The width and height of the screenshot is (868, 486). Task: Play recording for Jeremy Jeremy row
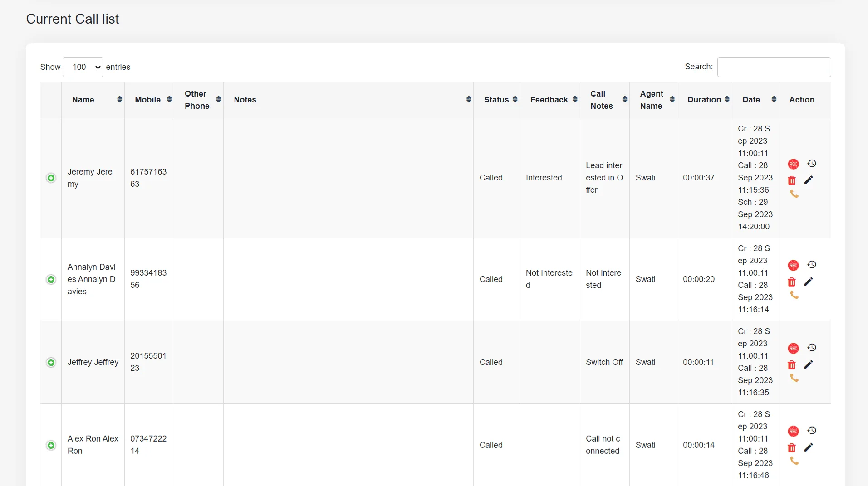point(793,164)
